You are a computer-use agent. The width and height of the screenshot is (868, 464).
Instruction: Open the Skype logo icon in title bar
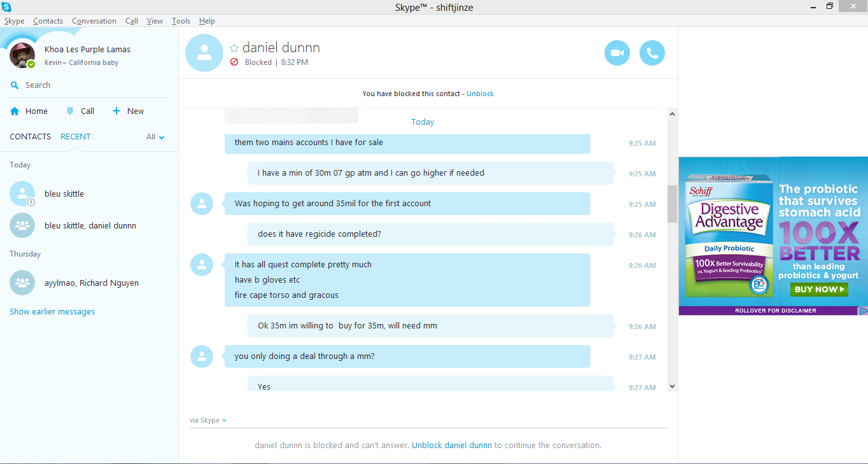coord(6,7)
